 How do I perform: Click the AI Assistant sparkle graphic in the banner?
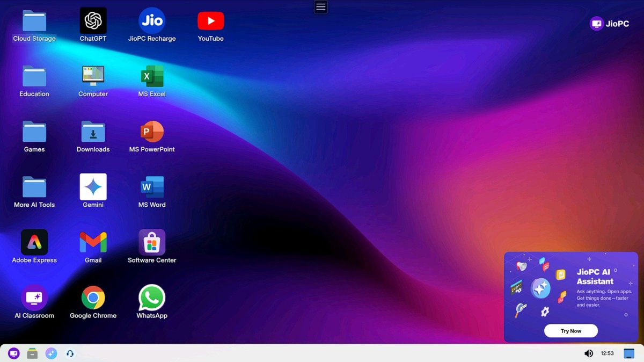coord(540,288)
